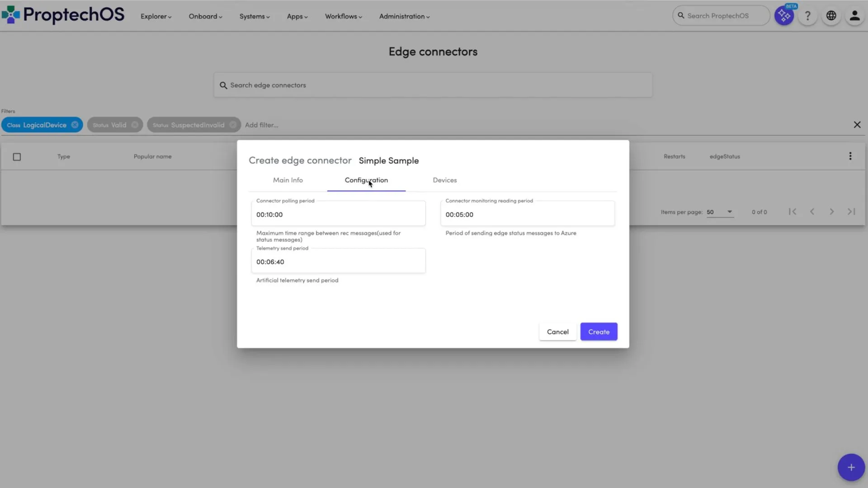Go to last page arrow icon

coord(851,211)
